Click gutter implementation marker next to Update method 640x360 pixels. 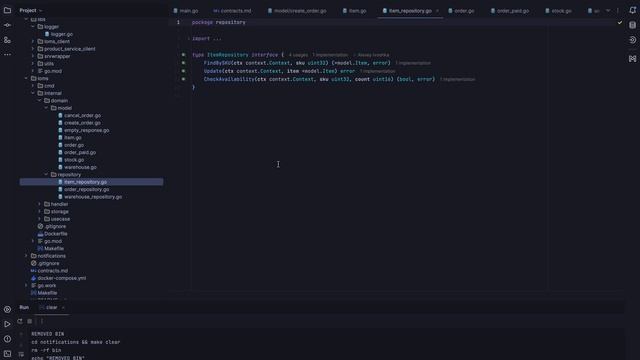tap(183, 71)
